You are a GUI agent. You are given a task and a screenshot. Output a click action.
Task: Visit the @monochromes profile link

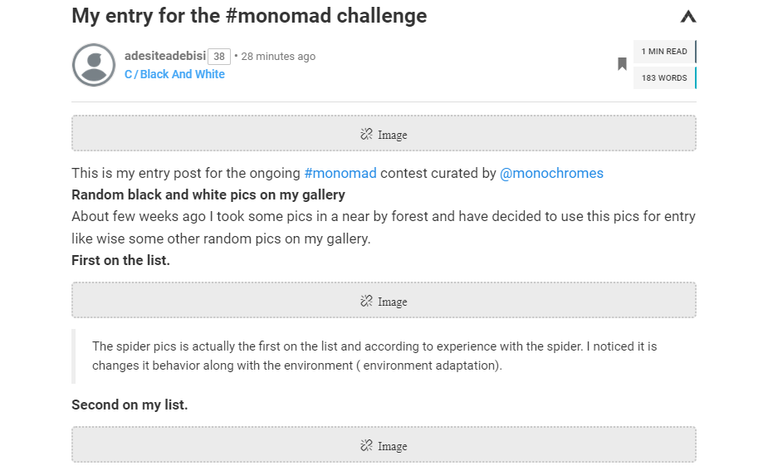tap(552, 173)
